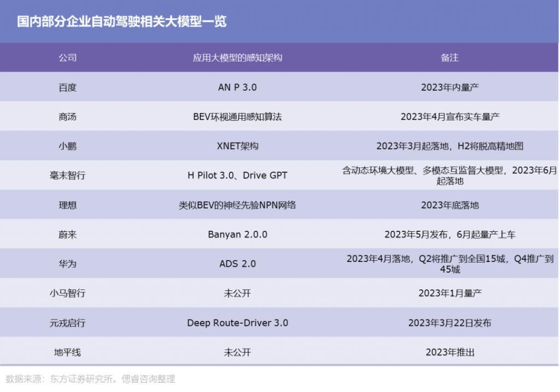Select the 蔚来 company cell
Image resolution: width=560 pixels, height=392 pixels.
point(67,235)
